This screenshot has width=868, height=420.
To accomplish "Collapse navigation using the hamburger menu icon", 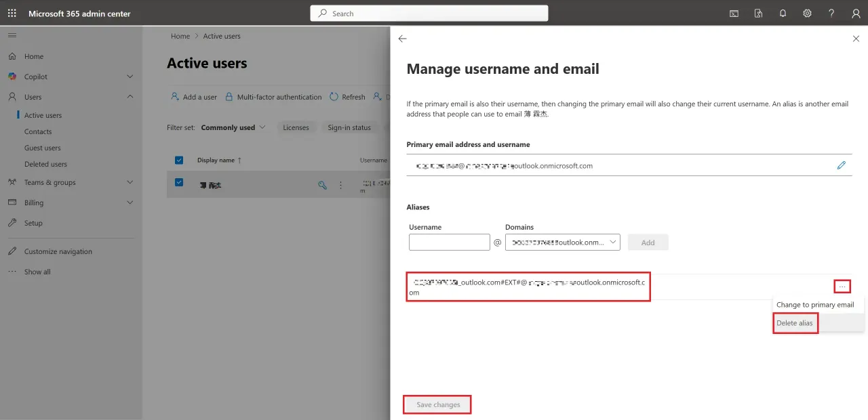I will [x=12, y=35].
